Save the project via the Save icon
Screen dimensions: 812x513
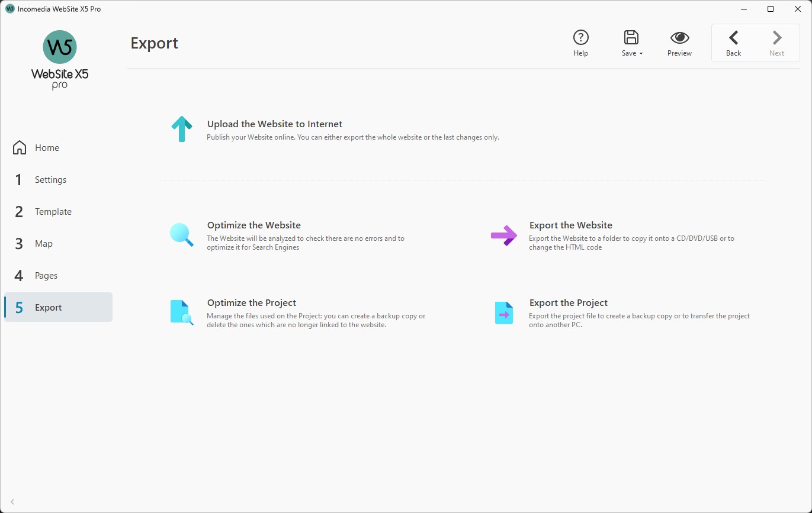[x=631, y=37]
